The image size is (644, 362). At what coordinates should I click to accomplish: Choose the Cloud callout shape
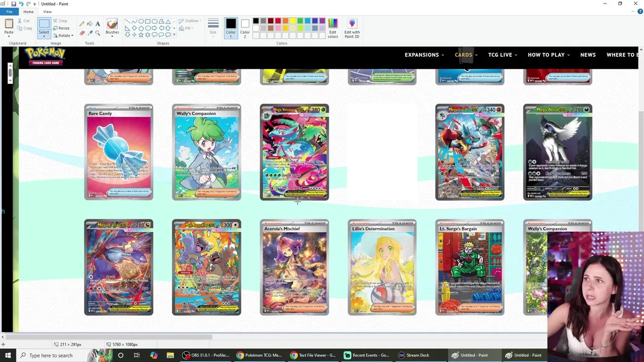[168, 35]
